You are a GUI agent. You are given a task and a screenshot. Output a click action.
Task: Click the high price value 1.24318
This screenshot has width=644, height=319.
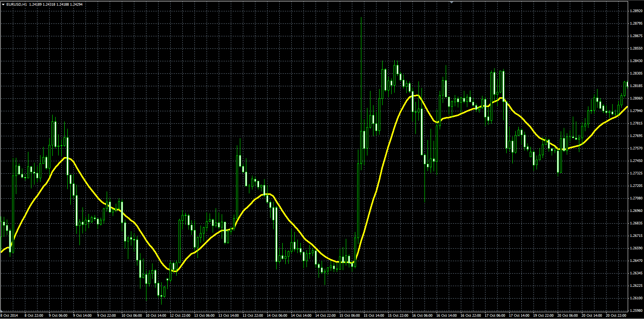[49, 4]
